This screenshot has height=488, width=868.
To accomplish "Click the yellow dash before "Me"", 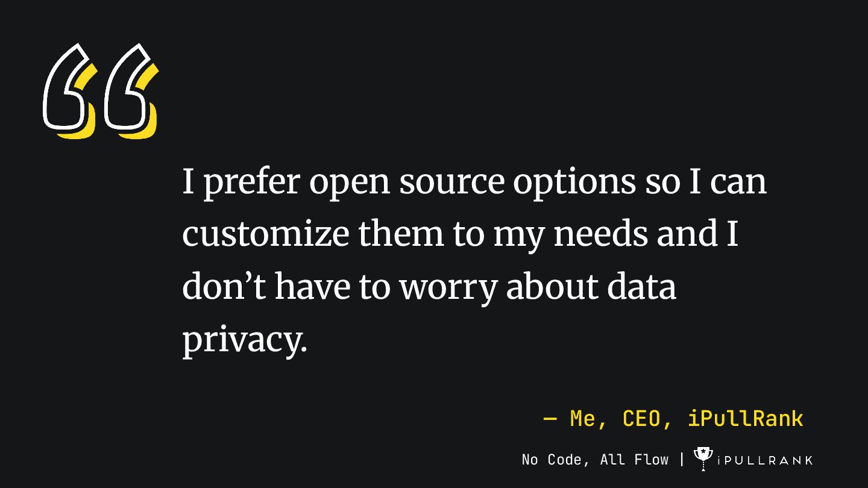I will pyautogui.click(x=550, y=418).
